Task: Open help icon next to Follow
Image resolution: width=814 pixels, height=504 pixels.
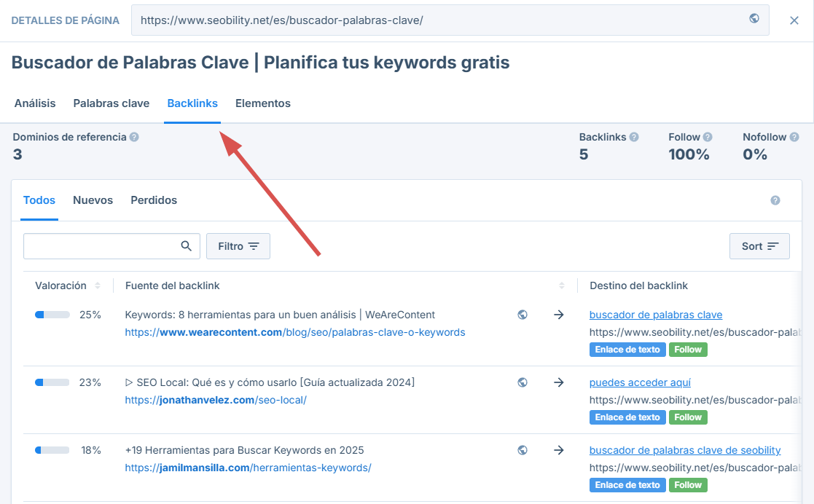Action: (x=708, y=137)
